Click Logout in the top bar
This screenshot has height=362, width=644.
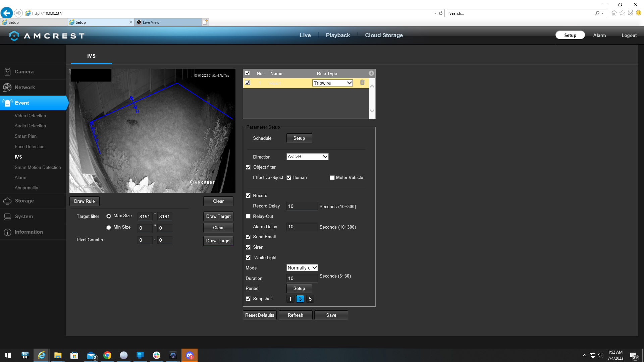tap(629, 35)
